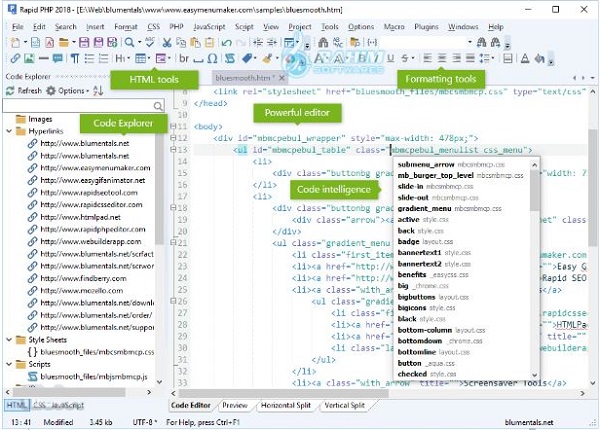Click the Search magnifier icon

(129, 42)
